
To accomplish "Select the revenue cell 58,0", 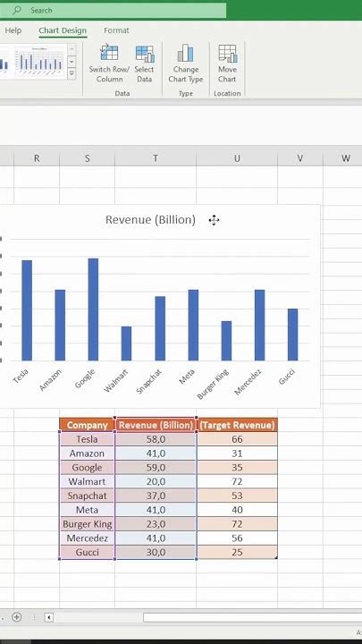I will [156, 439].
